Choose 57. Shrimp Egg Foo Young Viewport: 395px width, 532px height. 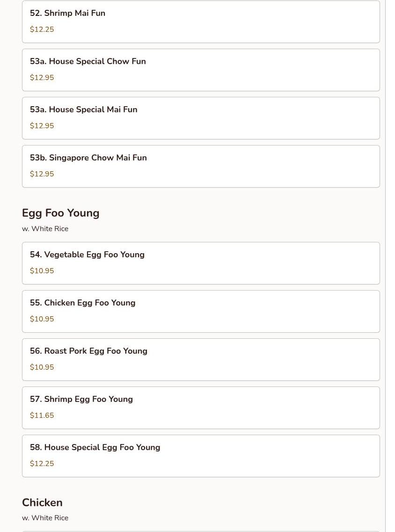(x=201, y=408)
